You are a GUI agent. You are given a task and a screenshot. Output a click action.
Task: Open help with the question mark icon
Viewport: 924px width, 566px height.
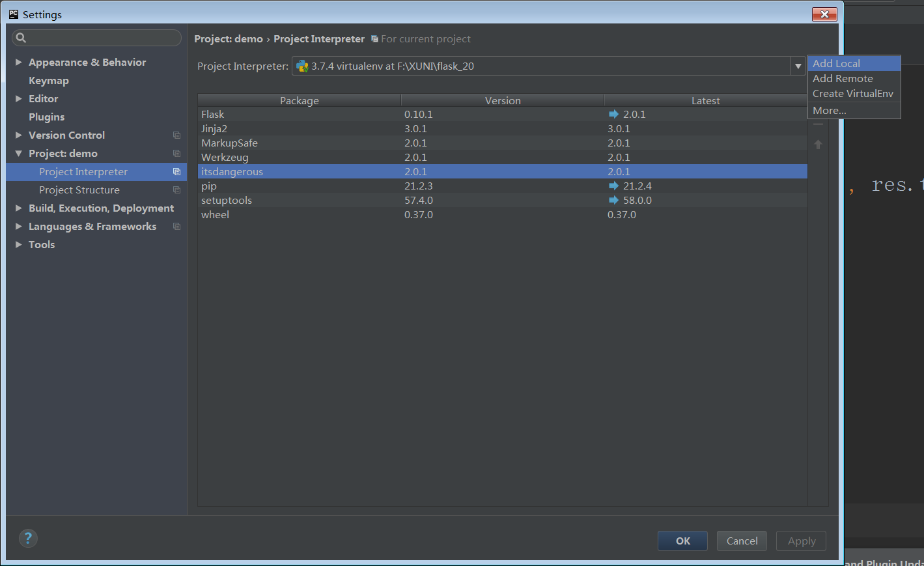[28, 538]
